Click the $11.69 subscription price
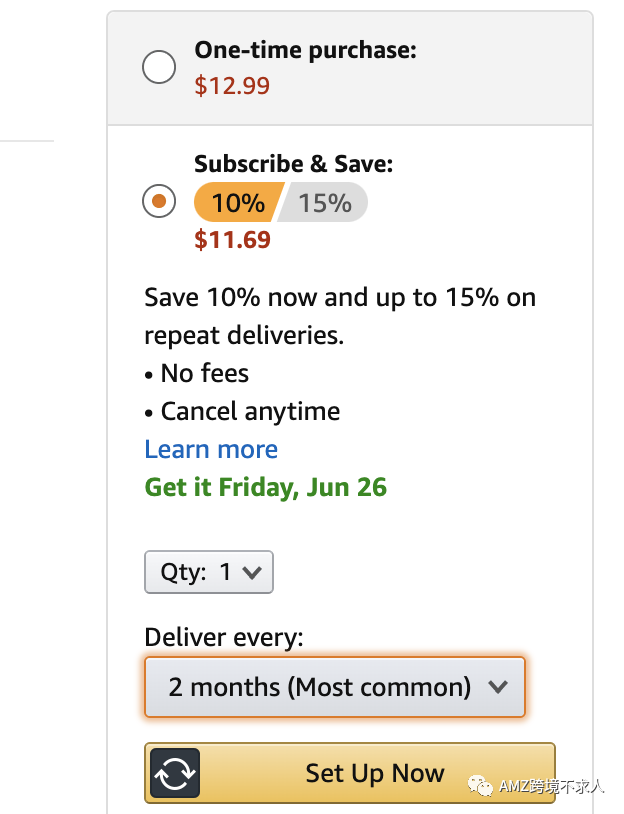 point(232,240)
